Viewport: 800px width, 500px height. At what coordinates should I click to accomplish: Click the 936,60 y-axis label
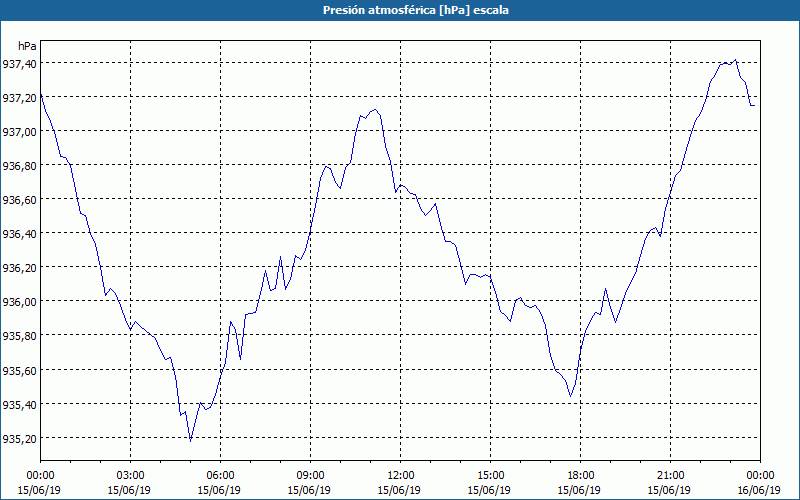coord(19,199)
